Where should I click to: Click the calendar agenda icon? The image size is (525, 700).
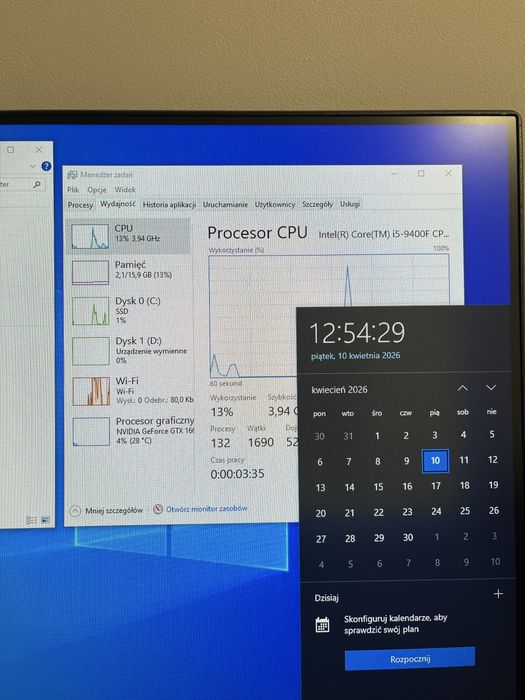(322, 625)
